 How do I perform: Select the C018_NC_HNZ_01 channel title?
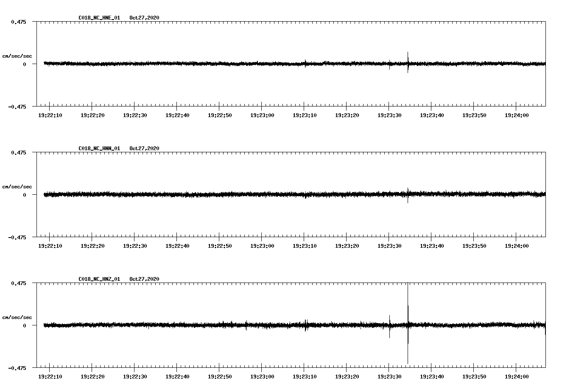click(98, 279)
